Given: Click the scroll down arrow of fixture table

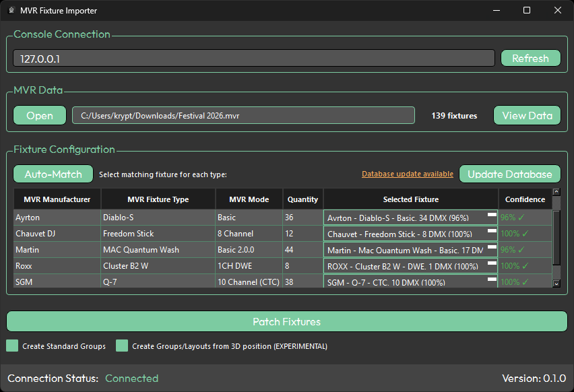Looking at the screenshot, I should [x=556, y=284].
